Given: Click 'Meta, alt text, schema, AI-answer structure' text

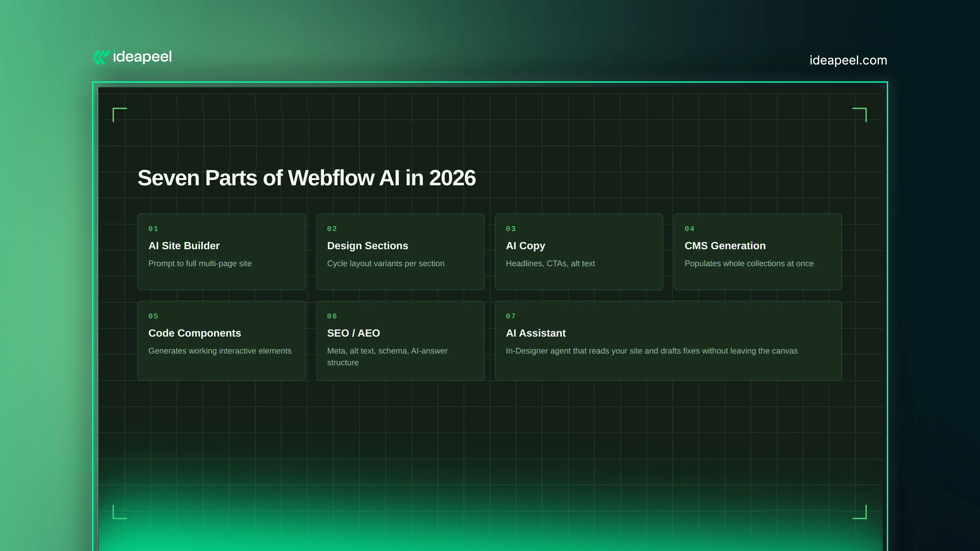Looking at the screenshot, I should click(387, 357).
